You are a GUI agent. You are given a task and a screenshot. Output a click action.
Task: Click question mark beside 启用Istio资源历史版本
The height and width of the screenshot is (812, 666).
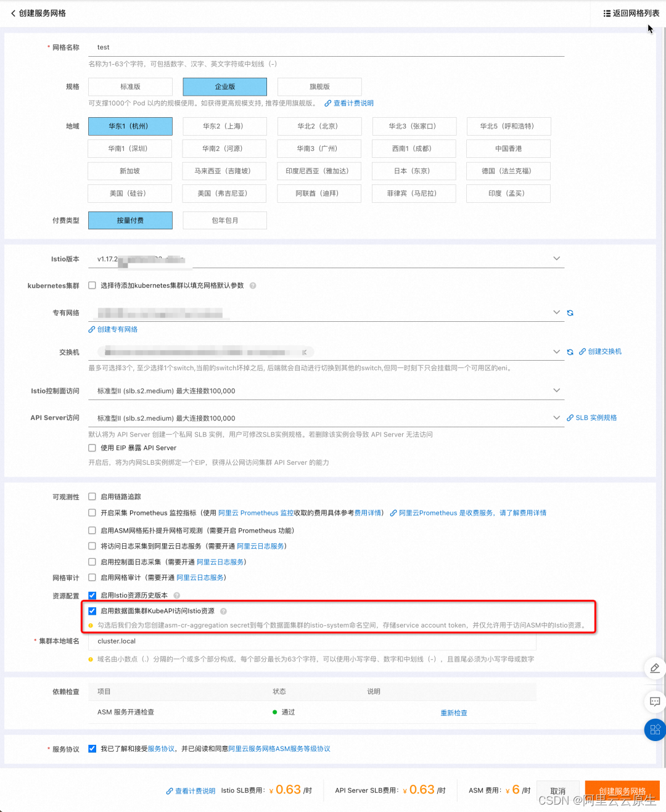pyautogui.click(x=177, y=596)
